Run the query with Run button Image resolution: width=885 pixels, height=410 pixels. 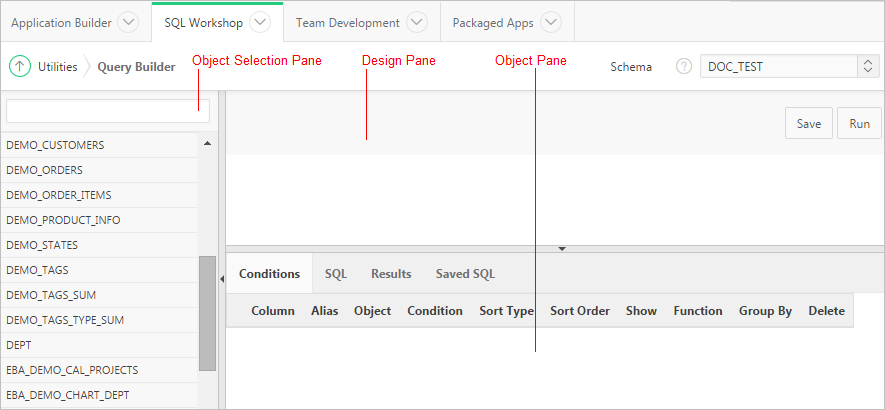[x=859, y=124]
